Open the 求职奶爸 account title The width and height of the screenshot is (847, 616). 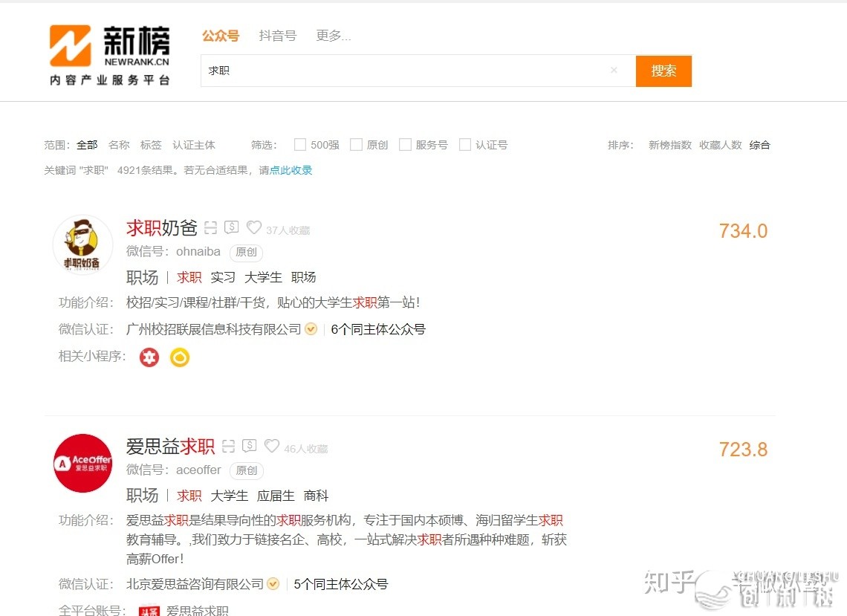162,228
